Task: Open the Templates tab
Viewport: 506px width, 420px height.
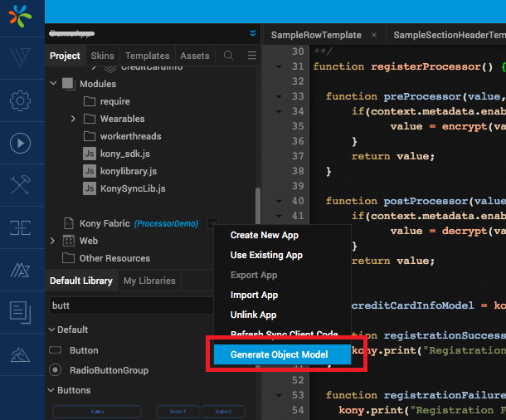Action: pyautogui.click(x=147, y=56)
